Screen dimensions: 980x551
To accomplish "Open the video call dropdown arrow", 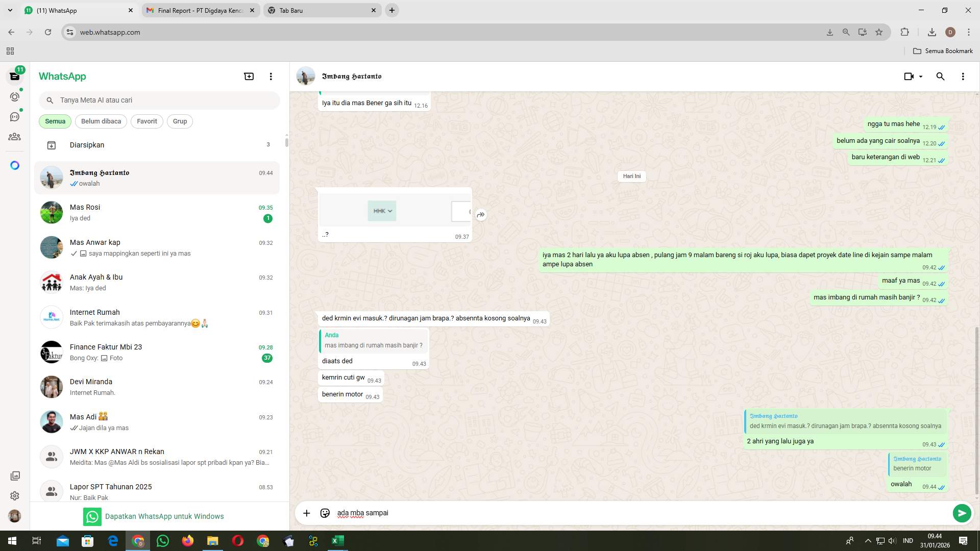I will click(x=921, y=76).
